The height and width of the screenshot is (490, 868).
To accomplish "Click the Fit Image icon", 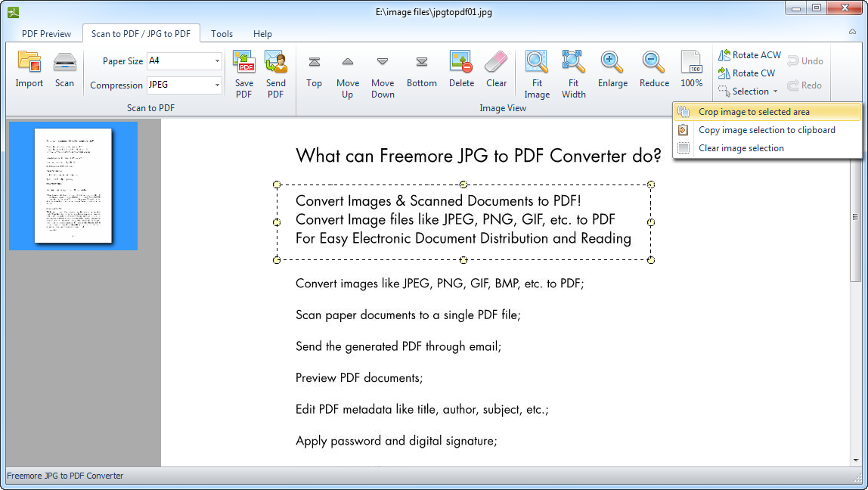I will (x=536, y=62).
